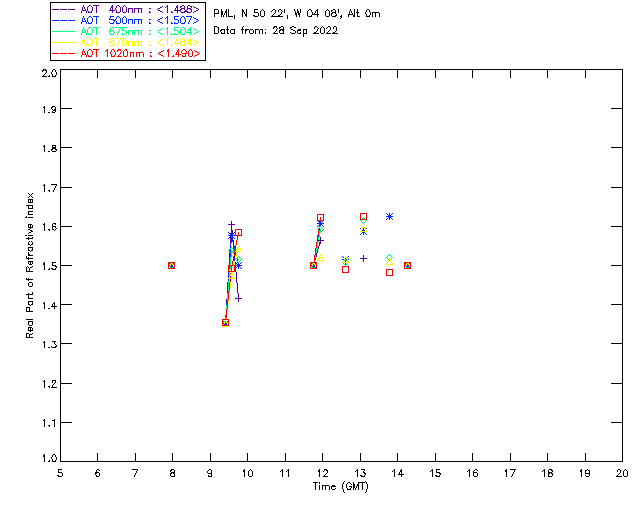This screenshot has width=640, height=512.
Task: Click the x-axis tick label 16
Action: click(x=473, y=473)
